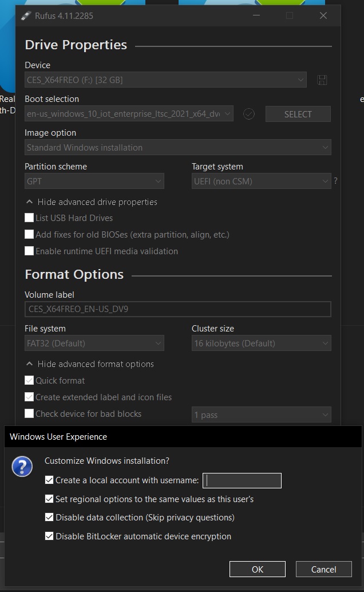Collapse Hide advanced drive properties
The height and width of the screenshot is (592, 364).
point(91,202)
